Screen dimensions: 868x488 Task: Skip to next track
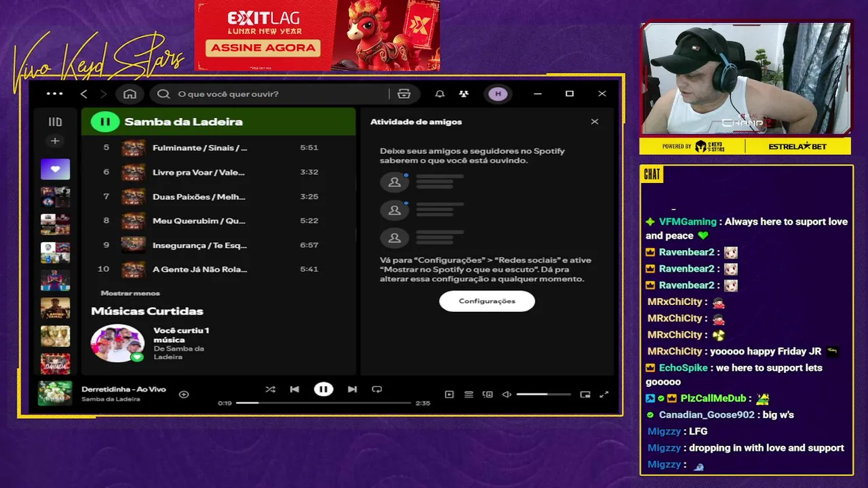click(x=352, y=389)
